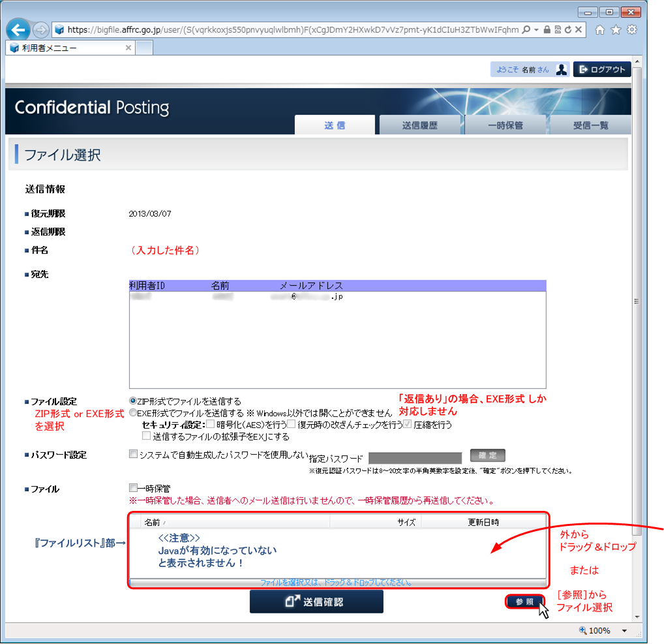Click the browser back arrow button
Screen dimensions: 664x644
coord(18,30)
